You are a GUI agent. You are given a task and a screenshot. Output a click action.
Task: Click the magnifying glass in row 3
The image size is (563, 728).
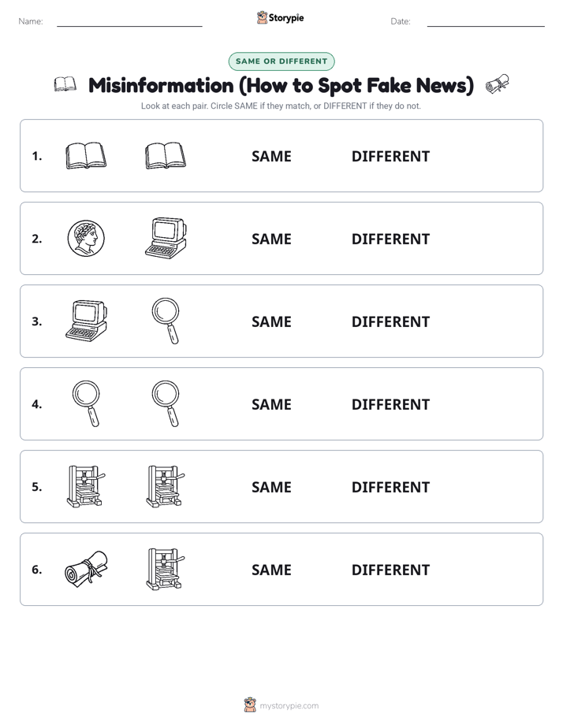(x=166, y=321)
